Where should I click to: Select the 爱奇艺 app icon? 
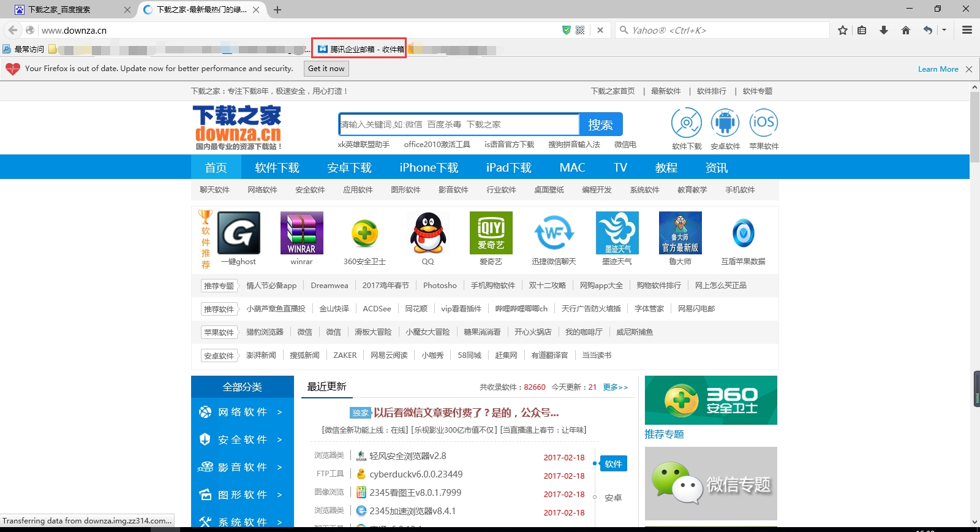[x=491, y=233]
